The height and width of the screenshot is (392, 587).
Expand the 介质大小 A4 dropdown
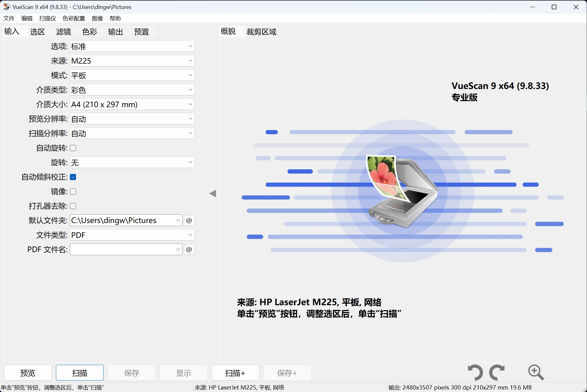132,104
